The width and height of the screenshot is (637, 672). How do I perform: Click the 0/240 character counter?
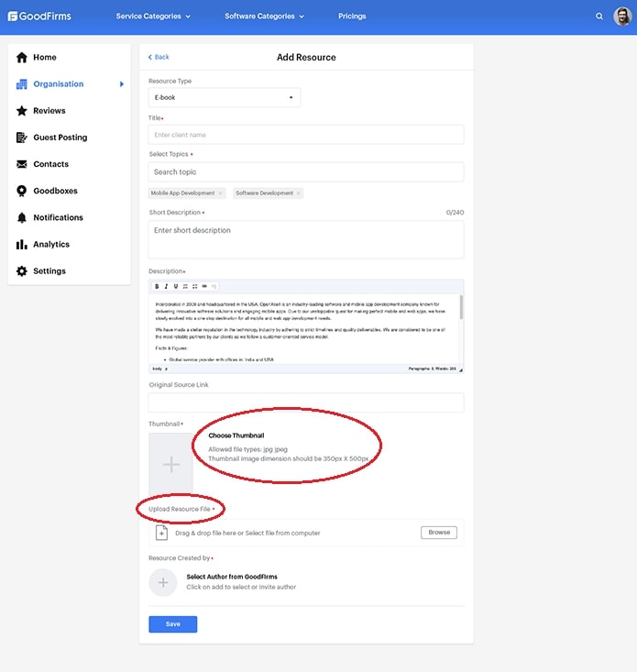point(455,213)
